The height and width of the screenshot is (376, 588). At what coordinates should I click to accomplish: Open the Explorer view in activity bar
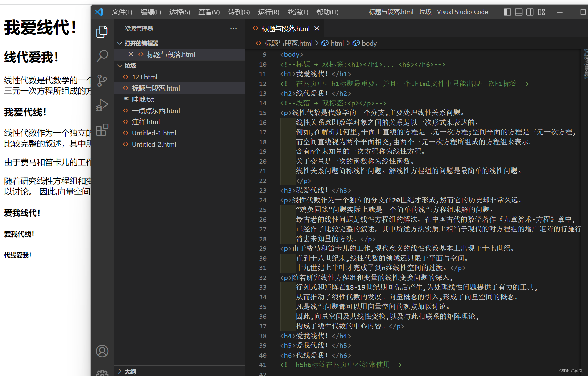[x=102, y=32]
